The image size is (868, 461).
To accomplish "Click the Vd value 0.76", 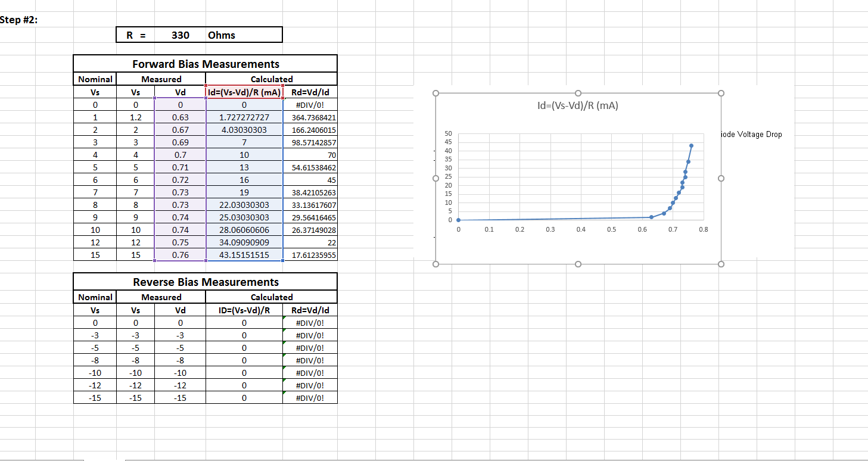I will [180, 255].
